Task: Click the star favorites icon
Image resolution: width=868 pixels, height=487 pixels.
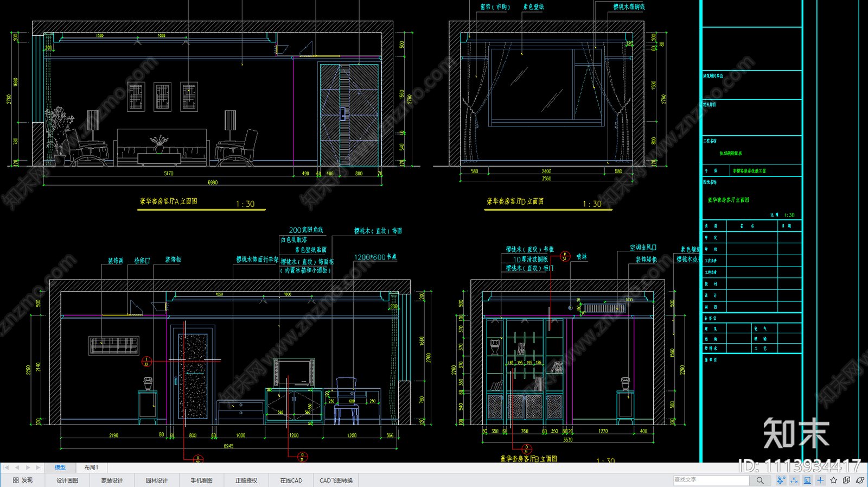Action: pyautogui.click(x=834, y=480)
